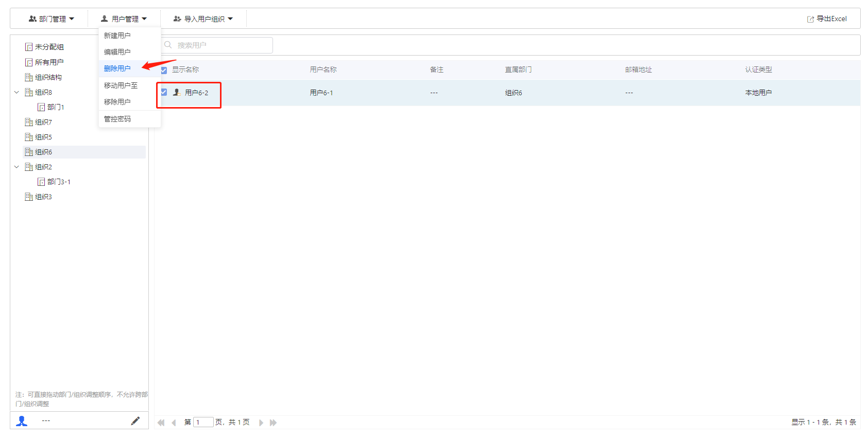Click the 组织5 building icon

(29, 137)
